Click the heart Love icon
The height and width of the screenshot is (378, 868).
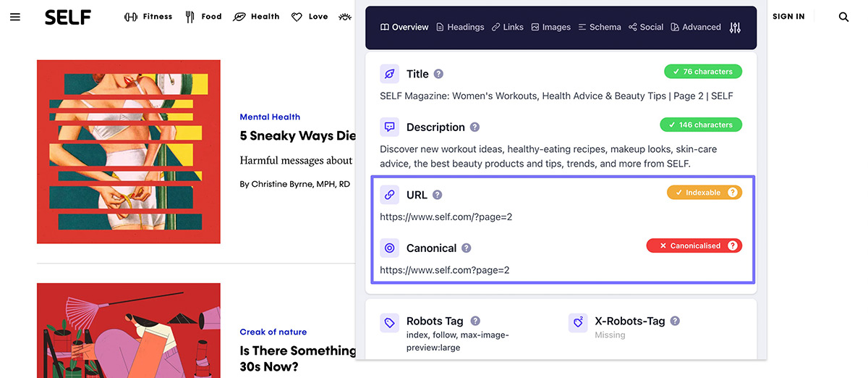point(297,17)
